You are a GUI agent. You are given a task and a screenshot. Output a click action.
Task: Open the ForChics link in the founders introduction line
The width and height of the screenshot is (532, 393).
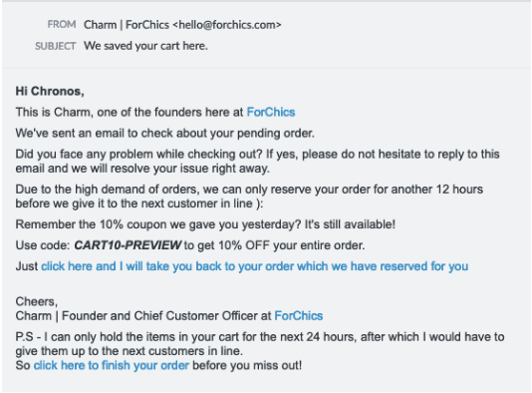271,112
